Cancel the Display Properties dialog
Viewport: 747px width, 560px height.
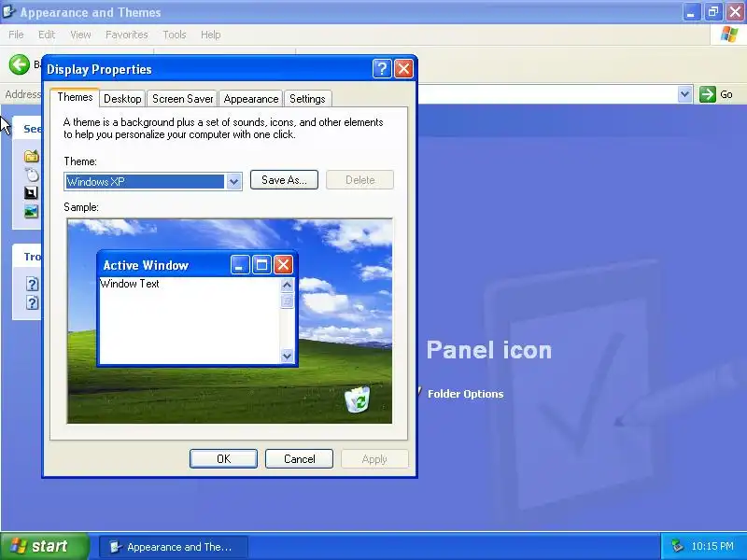pyautogui.click(x=299, y=458)
